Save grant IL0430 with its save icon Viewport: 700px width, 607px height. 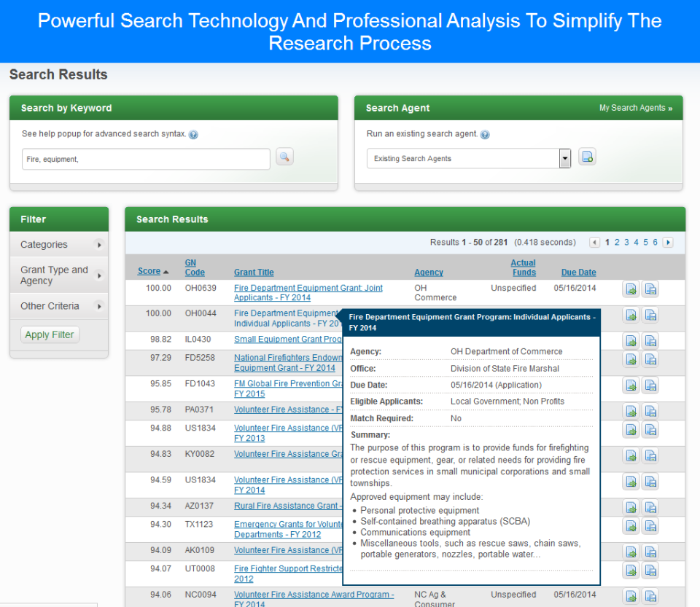click(x=650, y=340)
